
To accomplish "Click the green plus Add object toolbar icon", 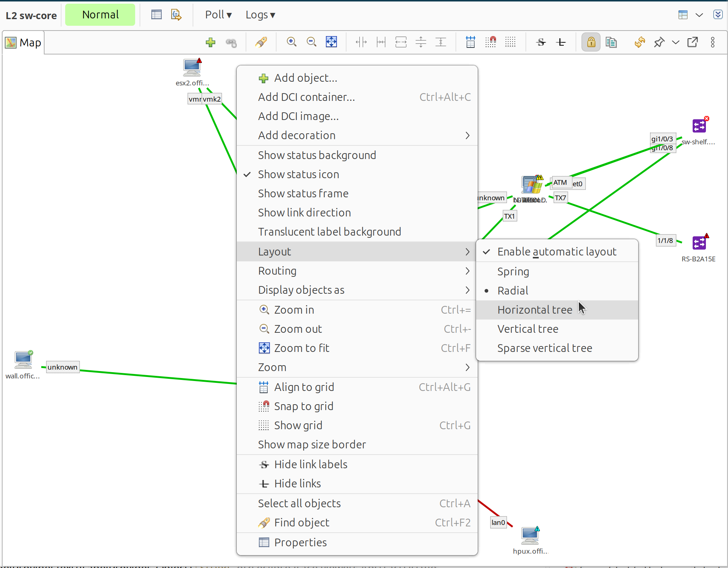I will [x=210, y=42].
